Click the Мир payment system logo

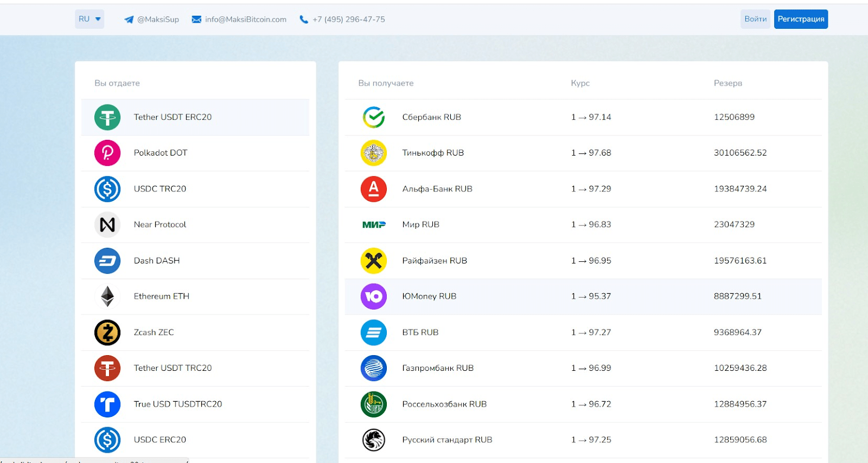tap(374, 224)
